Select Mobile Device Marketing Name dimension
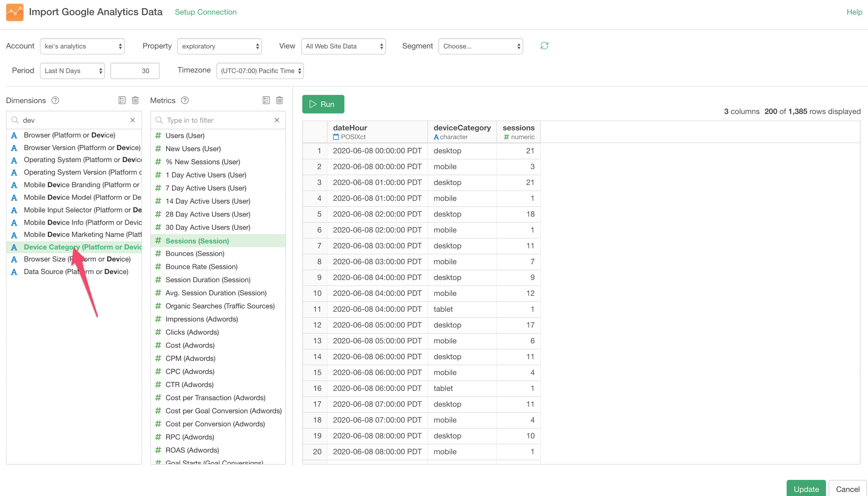The image size is (868, 496). coord(74,234)
